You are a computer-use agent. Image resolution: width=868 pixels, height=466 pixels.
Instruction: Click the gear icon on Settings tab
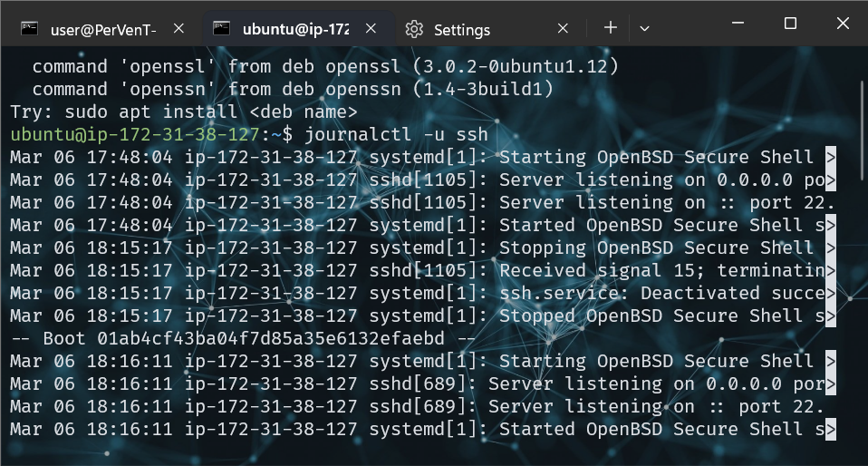[415, 29]
